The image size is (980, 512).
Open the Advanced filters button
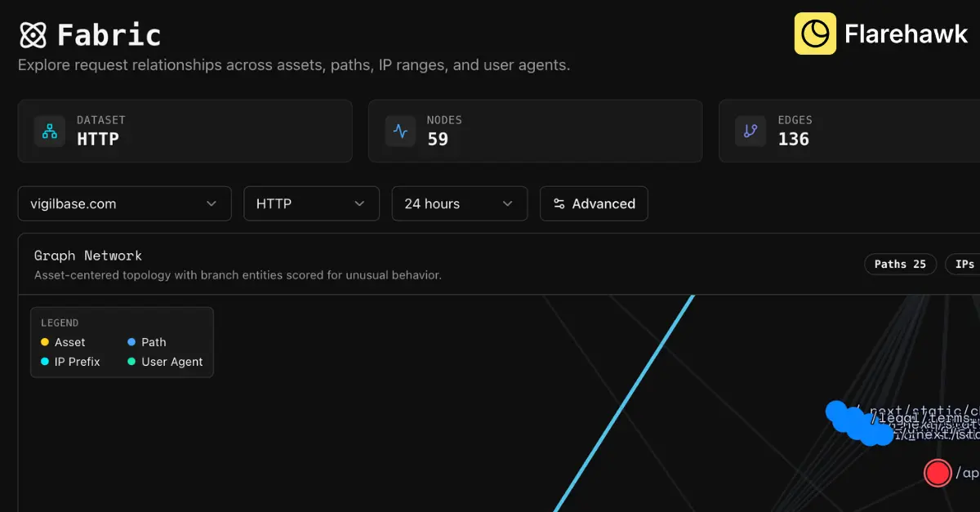click(594, 204)
